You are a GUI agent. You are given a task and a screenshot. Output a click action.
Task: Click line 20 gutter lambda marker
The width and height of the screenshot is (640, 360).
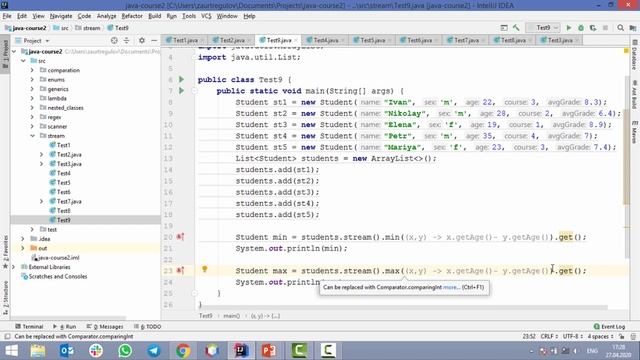point(180,237)
